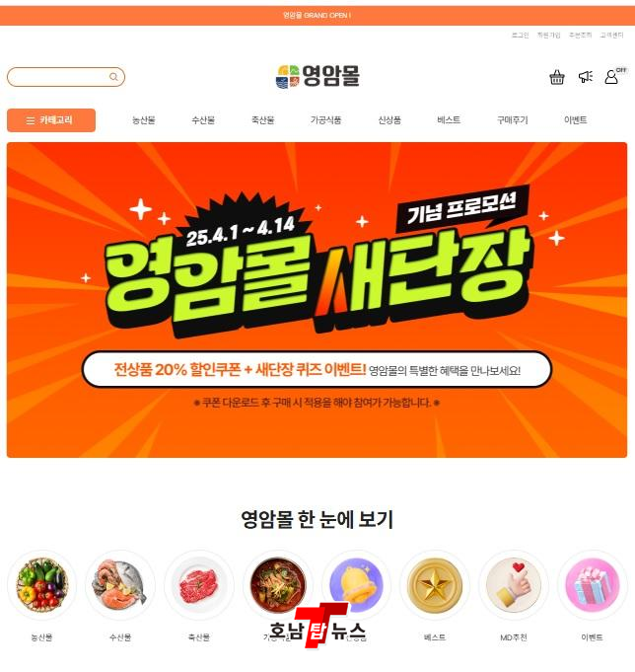The height and width of the screenshot is (672, 635).
Task: Open the 베스트 gold star icon
Action: 435,584
